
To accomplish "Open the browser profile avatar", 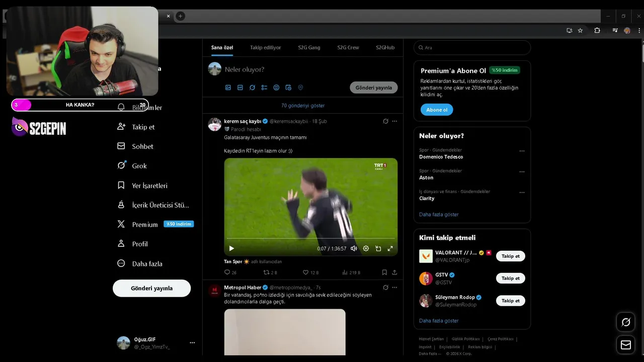I will [x=627, y=30].
